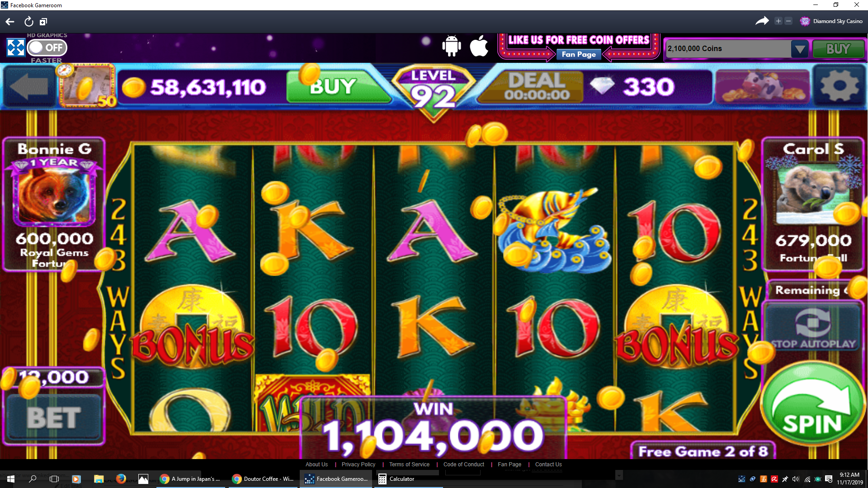Expand the 2,100,000 Coins dropdown arrow
The height and width of the screenshot is (488, 868).
pyautogui.click(x=799, y=49)
